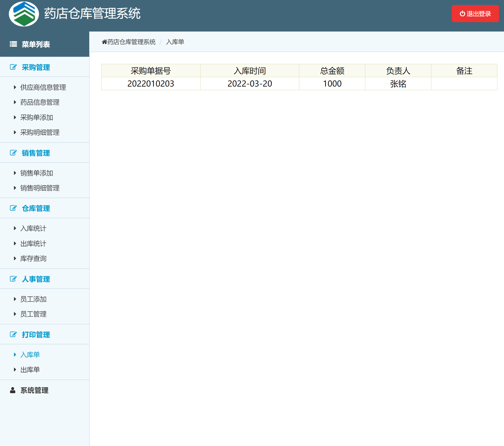This screenshot has height=446, width=504.
Task: Expand the 供应商信息管理 menu item arrow
Action: point(15,87)
